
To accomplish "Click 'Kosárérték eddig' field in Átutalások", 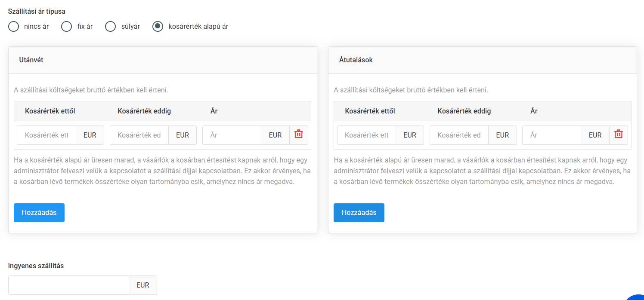I will pyautogui.click(x=459, y=135).
